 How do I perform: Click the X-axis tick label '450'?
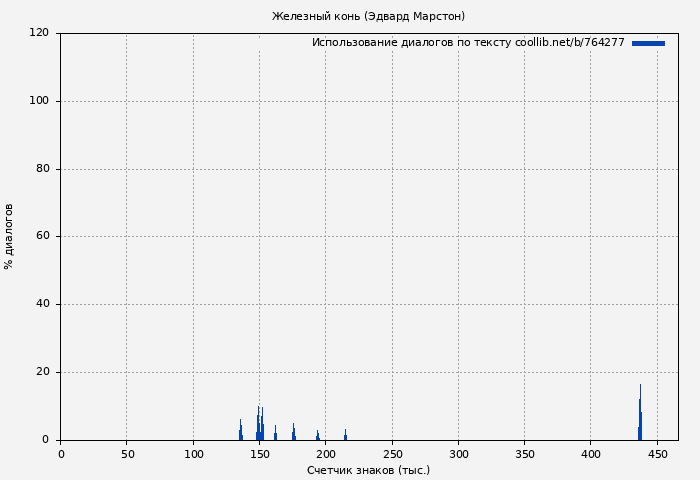[x=657, y=454]
